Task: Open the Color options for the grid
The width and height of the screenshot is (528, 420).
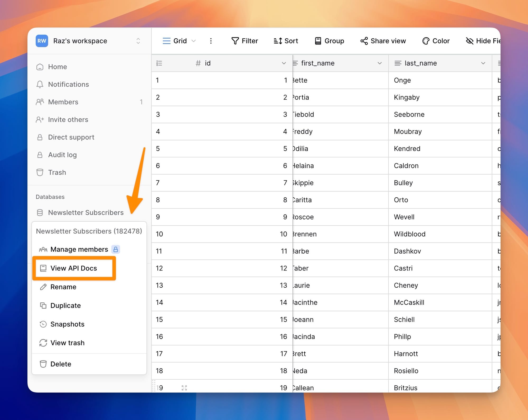Action: [x=436, y=41]
